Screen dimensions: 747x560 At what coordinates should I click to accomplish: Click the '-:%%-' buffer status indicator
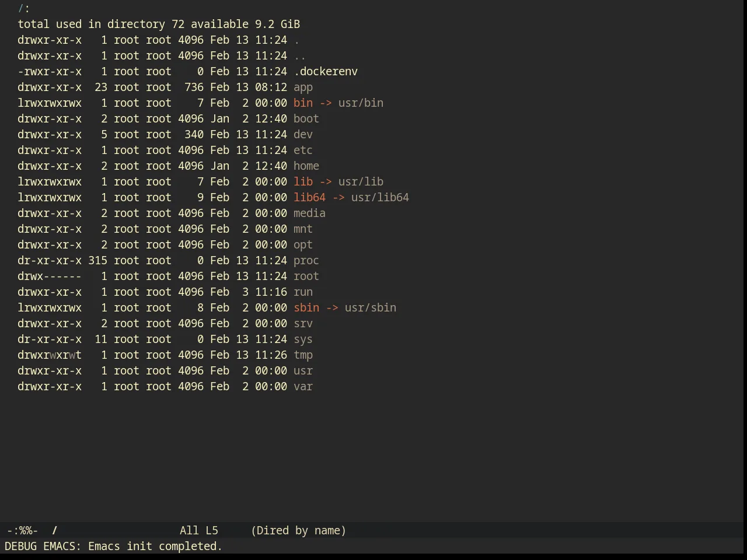tap(22, 531)
